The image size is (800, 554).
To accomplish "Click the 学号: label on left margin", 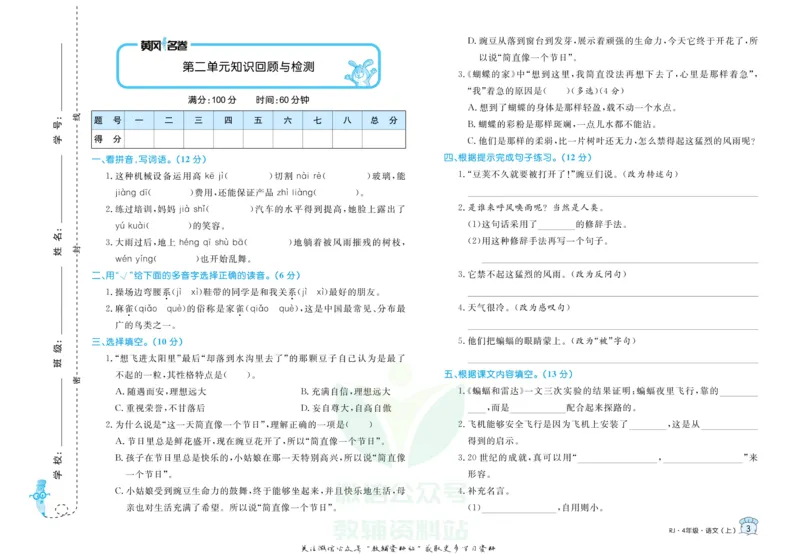I will point(58,130).
